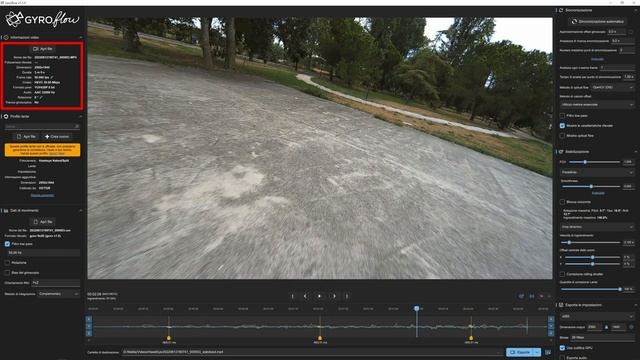Image resolution: width=640 pixels, height=360 pixels.
Task: Open the export codec dropdown
Action: (597, 316)
